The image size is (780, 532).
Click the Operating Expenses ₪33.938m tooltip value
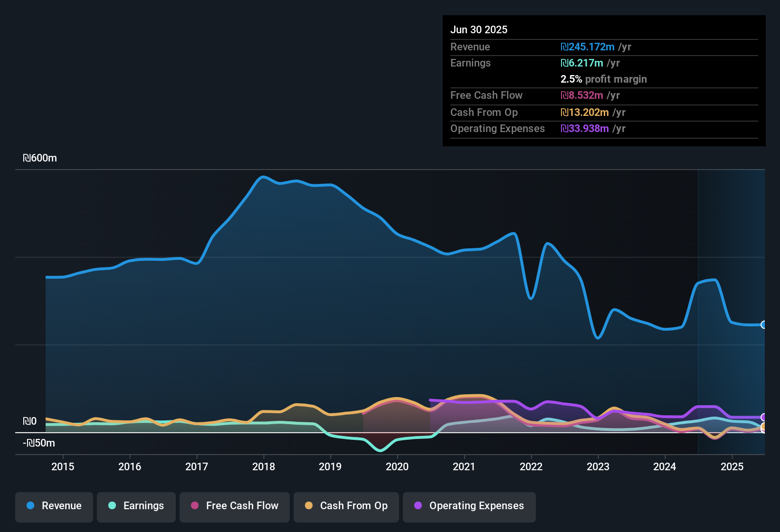585,129
